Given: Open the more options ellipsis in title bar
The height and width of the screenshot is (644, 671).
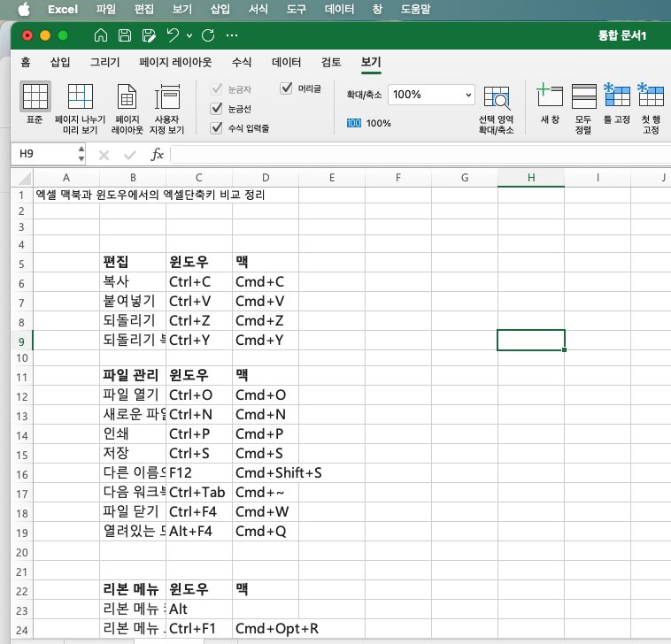Looking at the screenshot, I should point(232,35).
